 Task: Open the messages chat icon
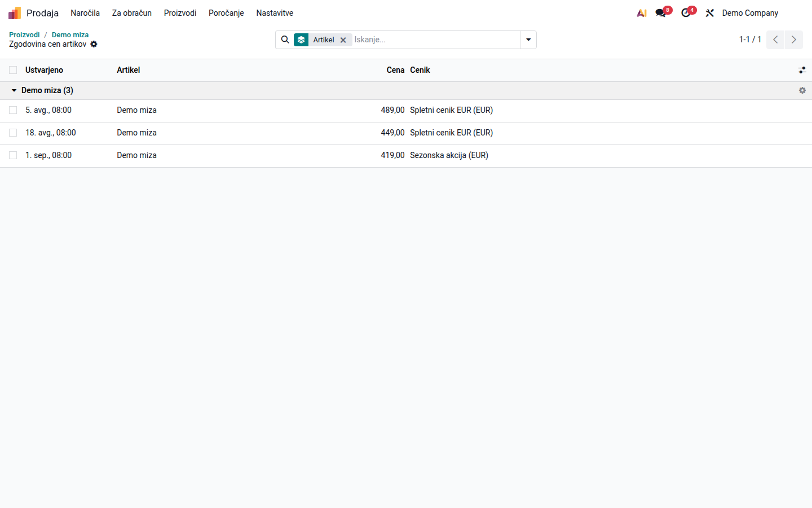pyautogui.click(x=661, y=13)
